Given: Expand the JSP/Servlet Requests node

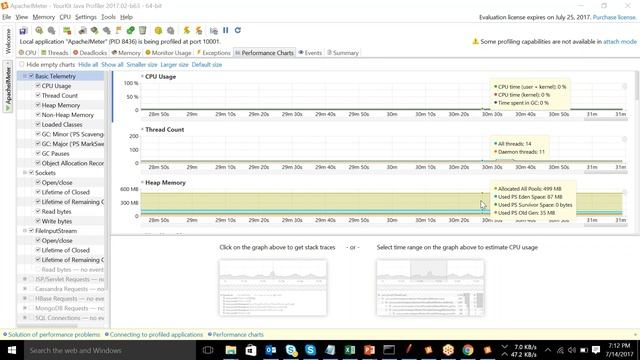Looking at the screenshot, I should pos(25,279).
